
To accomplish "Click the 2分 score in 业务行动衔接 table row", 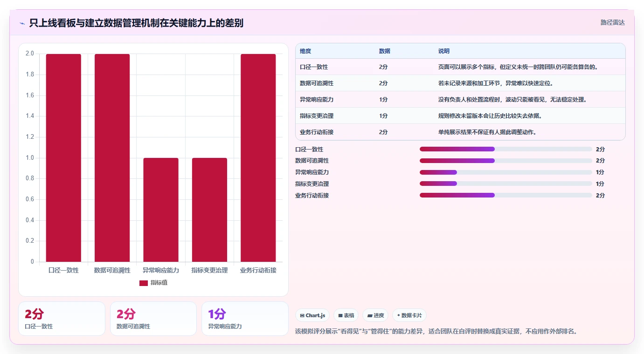I will click(x=383, y=132).
